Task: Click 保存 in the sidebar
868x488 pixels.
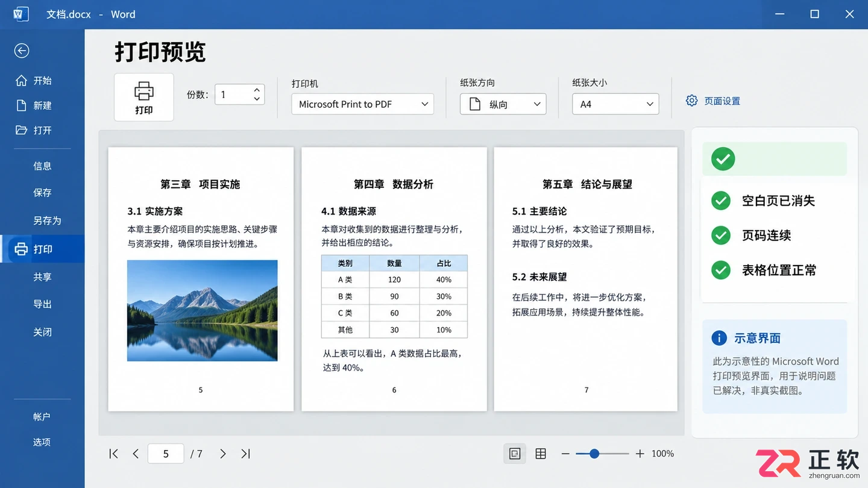Action: click(x=42, y=193)
